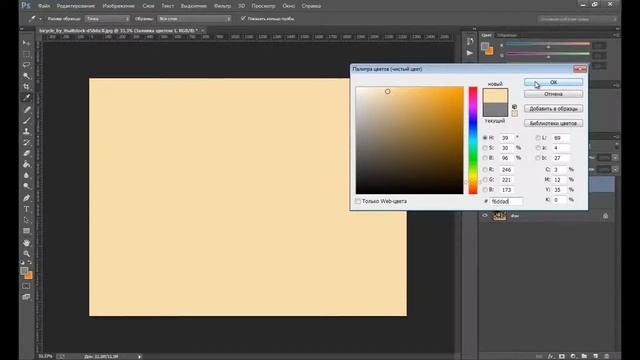Select the brightness B radio button under S
This screenshot has width=640, height=360.
[x=485, y=158]
